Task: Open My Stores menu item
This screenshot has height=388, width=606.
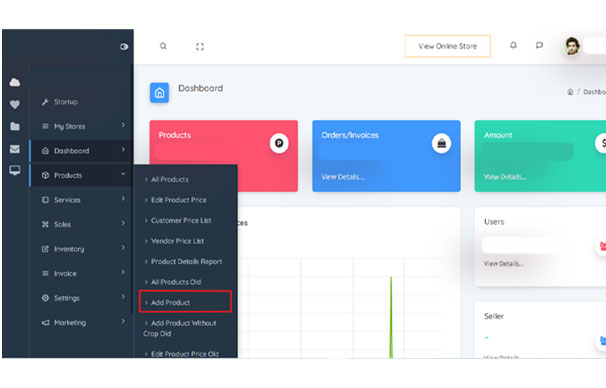Action: point(70,126)
